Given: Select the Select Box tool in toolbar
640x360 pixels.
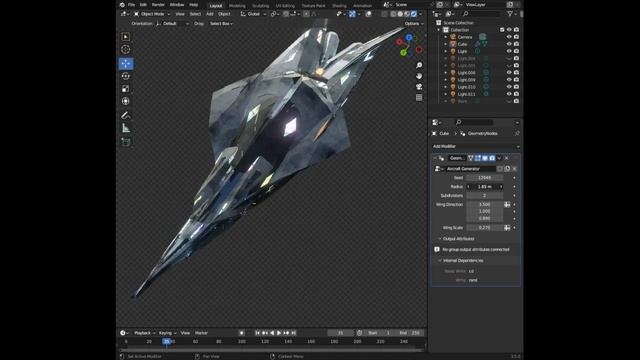Looking at the screenshot, I should [126, 37].
